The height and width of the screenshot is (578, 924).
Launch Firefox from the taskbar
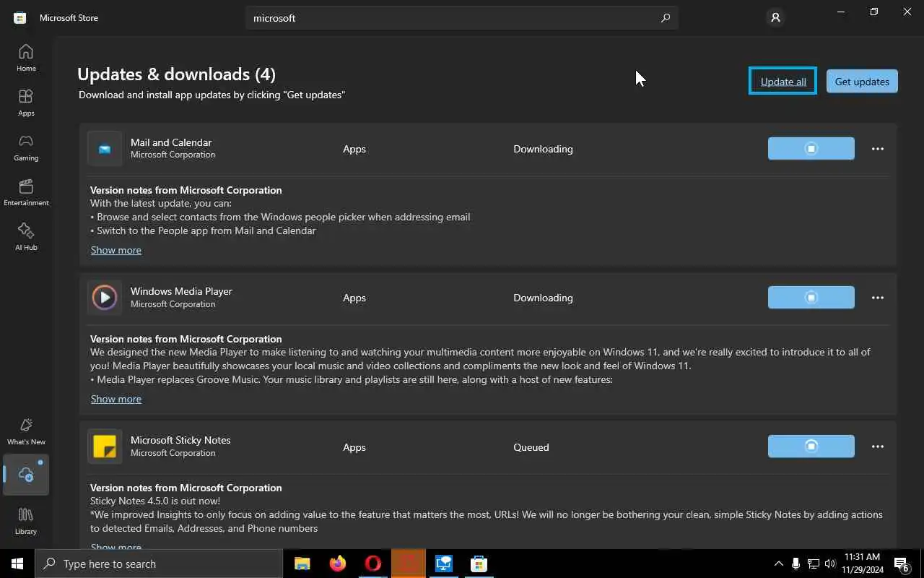point(338,564)
